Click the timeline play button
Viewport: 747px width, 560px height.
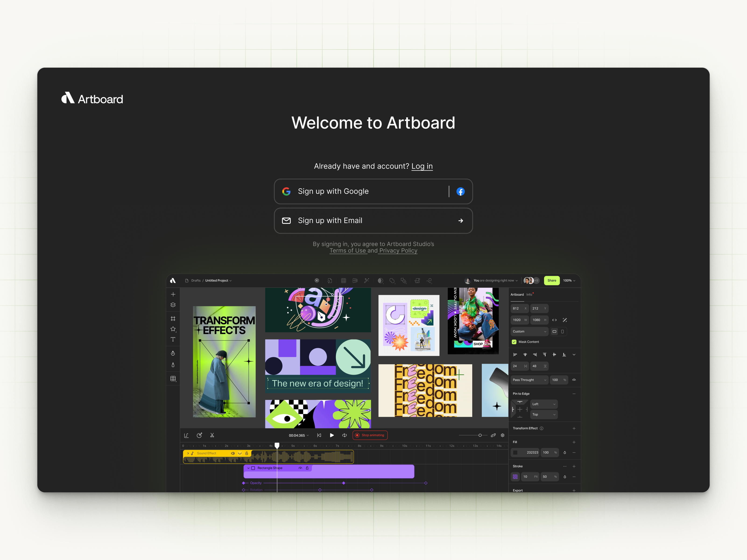pyautogui.click(x=332, y=435)
